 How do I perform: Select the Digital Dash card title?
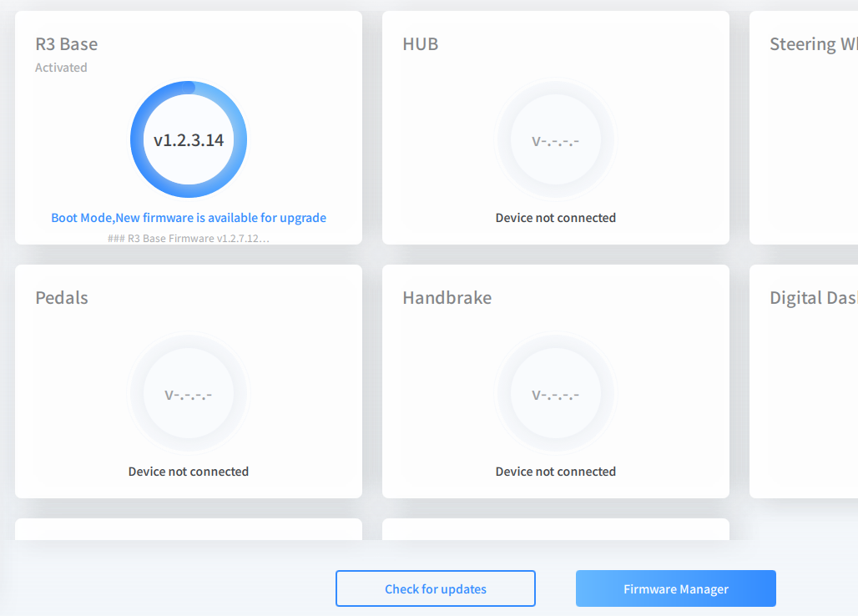811,298
